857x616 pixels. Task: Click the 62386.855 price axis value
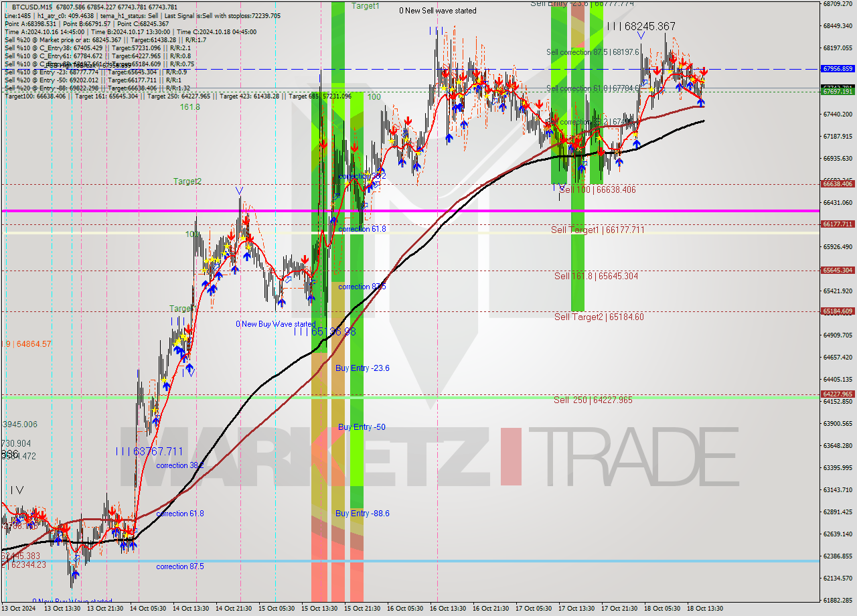pos(838,556)
